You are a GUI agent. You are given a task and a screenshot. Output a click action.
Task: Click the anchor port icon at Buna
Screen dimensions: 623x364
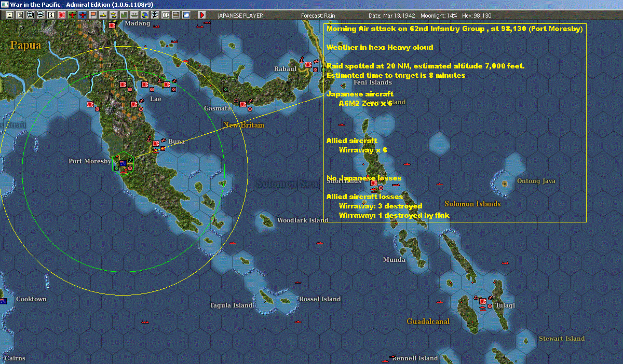pyautogui.click(x=149, y=139)
